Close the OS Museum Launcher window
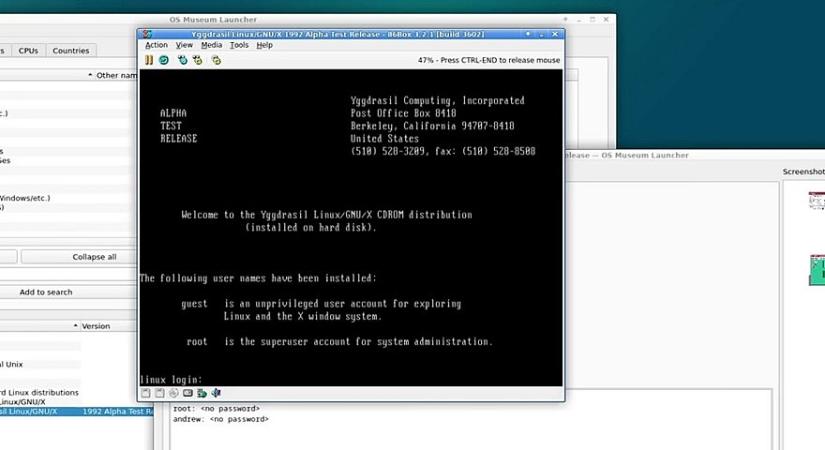 pyautogui.click(x=606, y=19)
